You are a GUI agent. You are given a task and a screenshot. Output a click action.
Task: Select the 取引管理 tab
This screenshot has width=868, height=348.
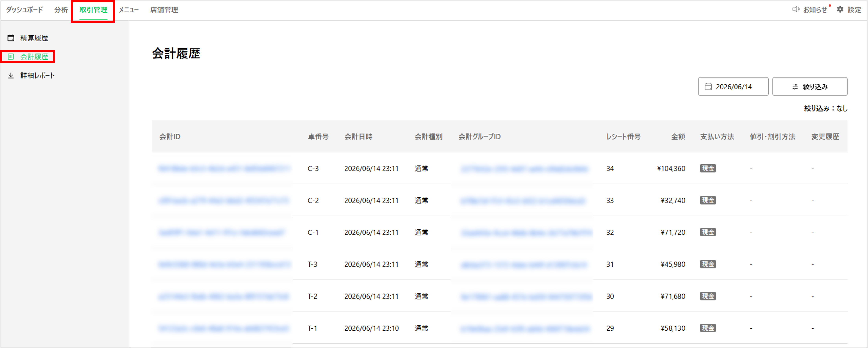(93, 10)
